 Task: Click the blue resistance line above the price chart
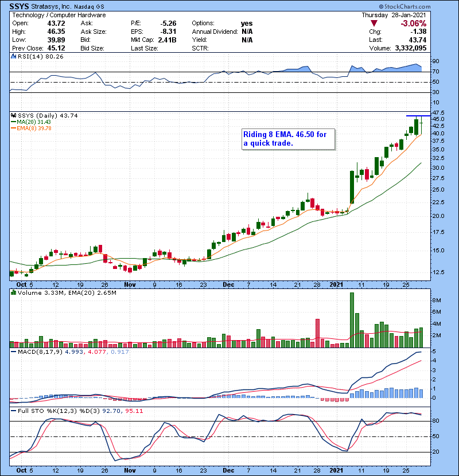(x=418, y=116)
